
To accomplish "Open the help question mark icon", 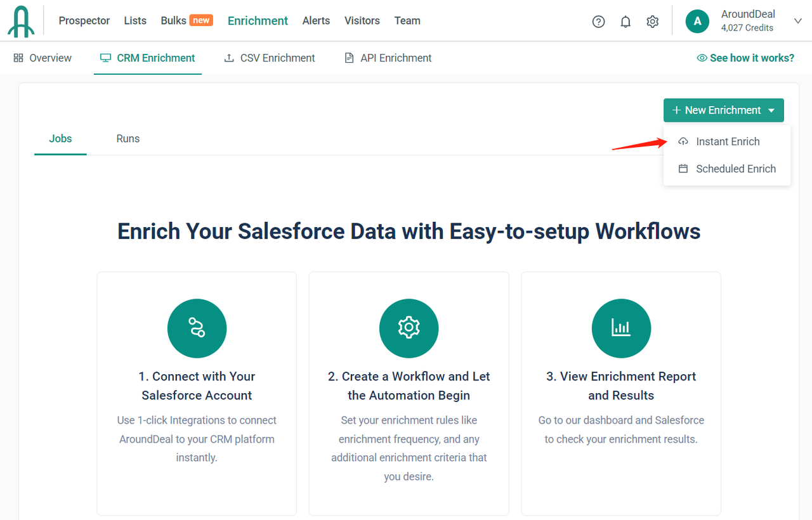I will click(x=598, y=22).
